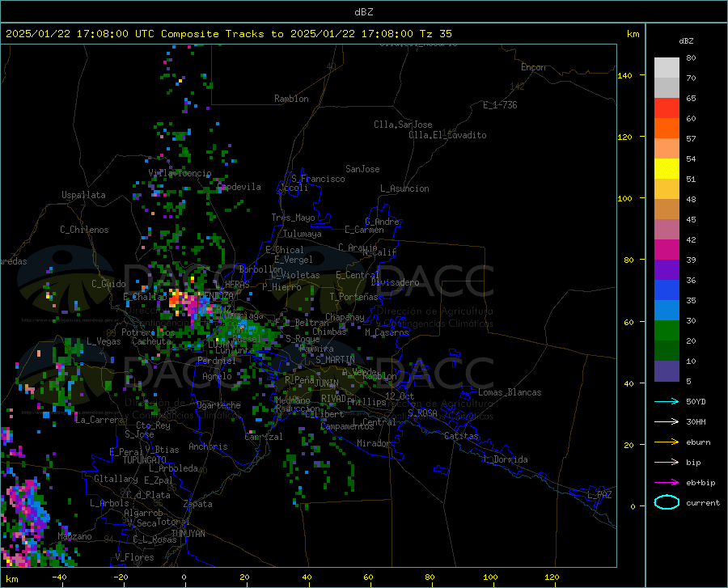The height and width of the screenshot is (588, 728).
Task: Click the pink bip arrow in the legend
Action: (667, 463)
